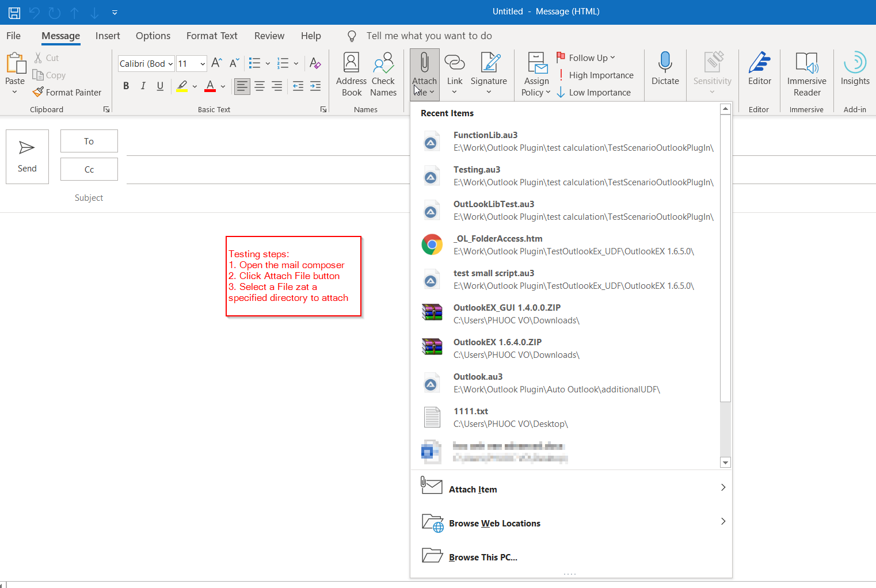Switch to the Options tab

[153, 36]
